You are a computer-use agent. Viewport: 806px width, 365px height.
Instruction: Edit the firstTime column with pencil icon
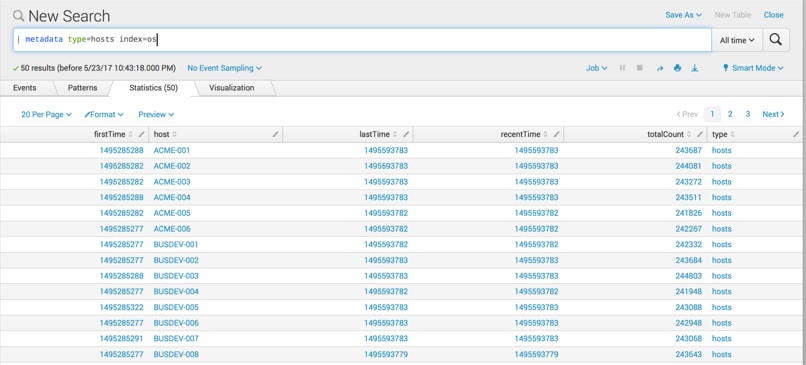[x=142, y=134]
